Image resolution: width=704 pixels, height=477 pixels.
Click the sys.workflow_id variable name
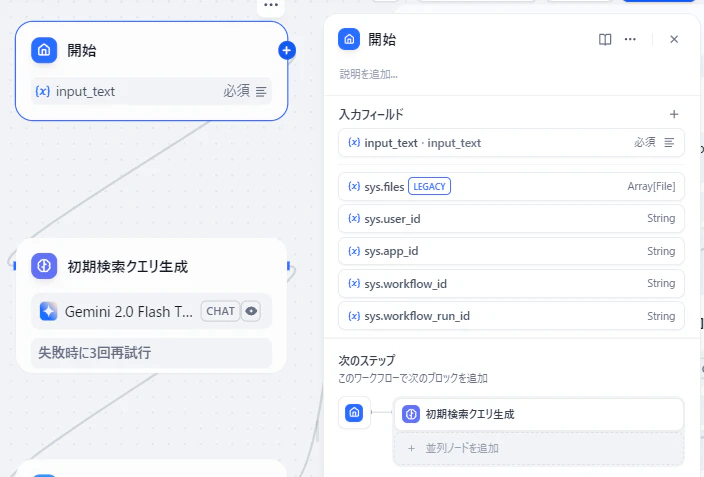point(405,284)
